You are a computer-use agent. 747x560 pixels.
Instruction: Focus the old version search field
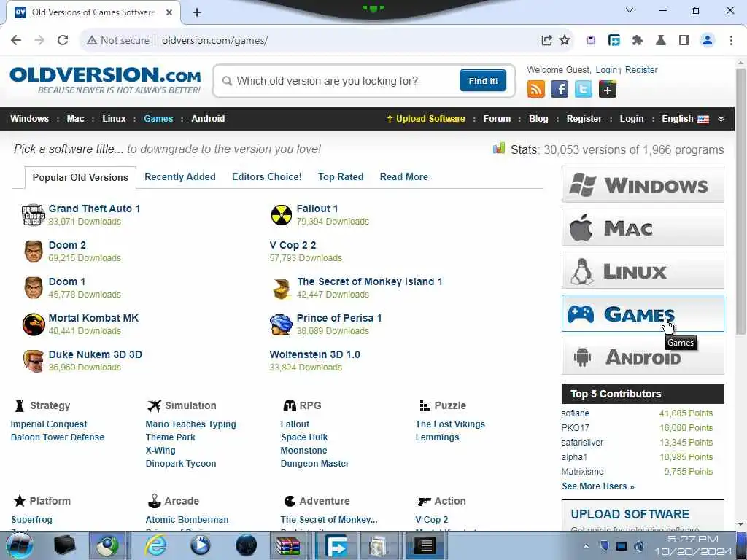[x=339, y=81]
